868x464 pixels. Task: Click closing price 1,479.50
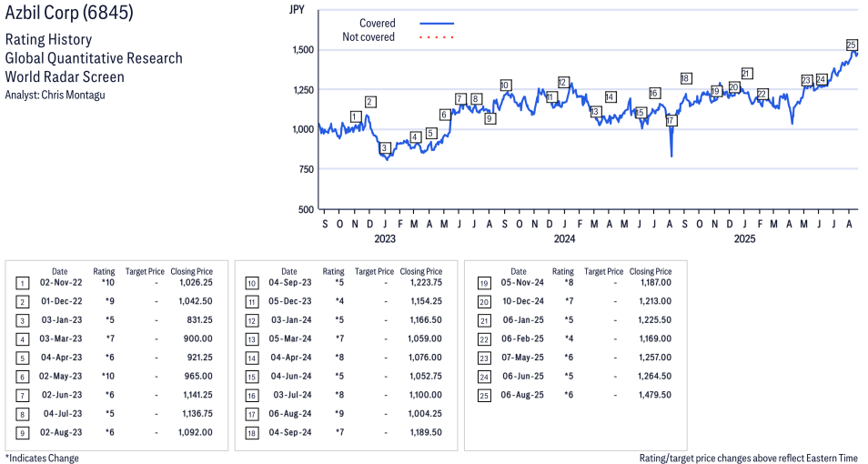click(655, 396)
